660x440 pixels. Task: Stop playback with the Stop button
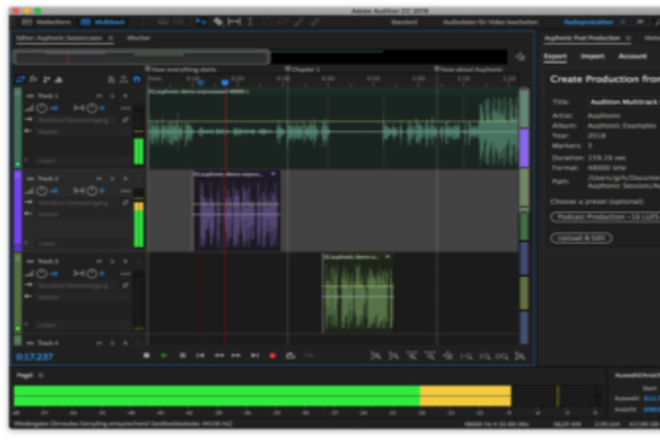(146, 356)
